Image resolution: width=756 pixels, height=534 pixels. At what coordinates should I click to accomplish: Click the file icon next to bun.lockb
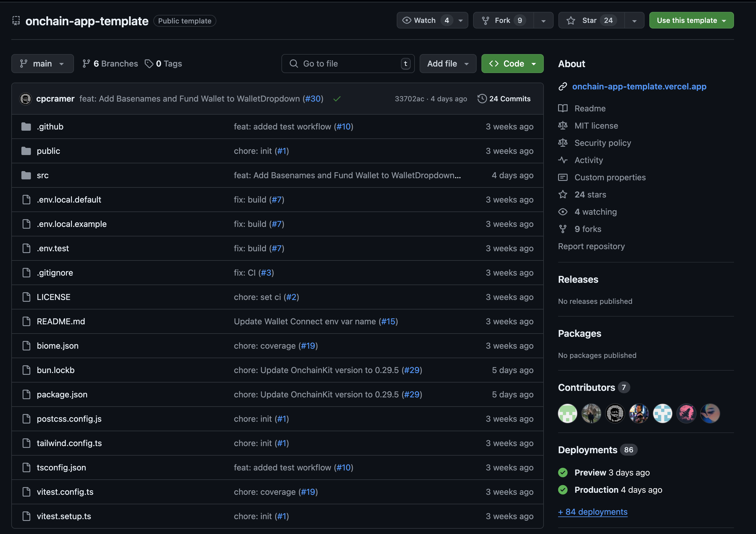(26, 370)
